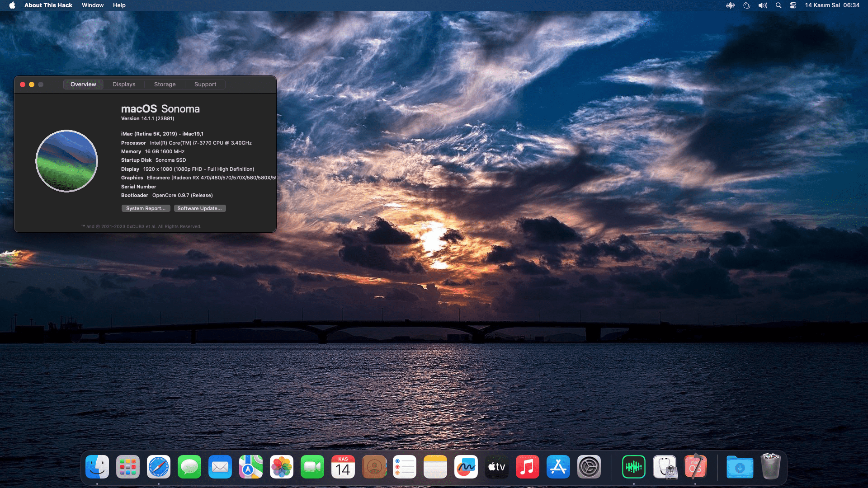868x488 pixels.
Task: Click the macOS Sonoma logo image
Action: click(x=66, y=161)
